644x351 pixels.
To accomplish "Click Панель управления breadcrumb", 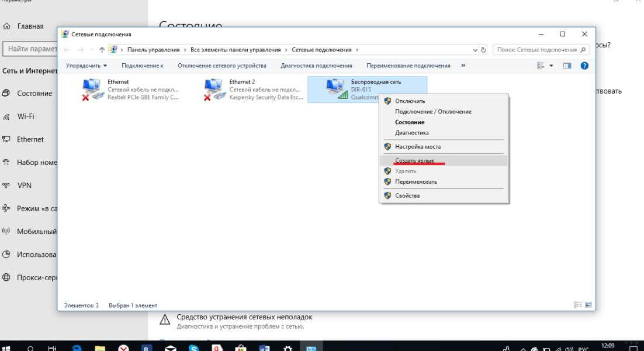I will (x=153, y=50).
